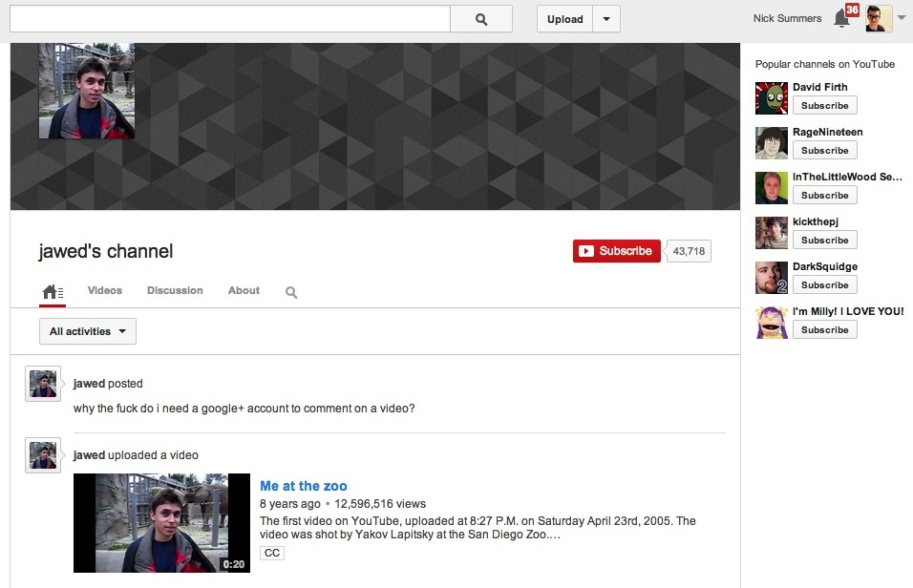Click RageNineteen channel avatar
The height and width of the screenshot is (588, 913).
(772, 142)
